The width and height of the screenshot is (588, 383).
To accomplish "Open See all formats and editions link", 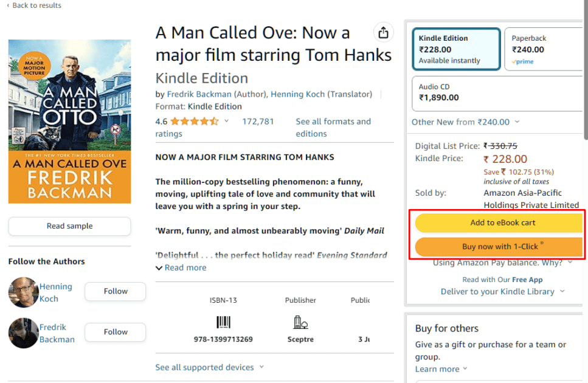I will coord(333,127).
